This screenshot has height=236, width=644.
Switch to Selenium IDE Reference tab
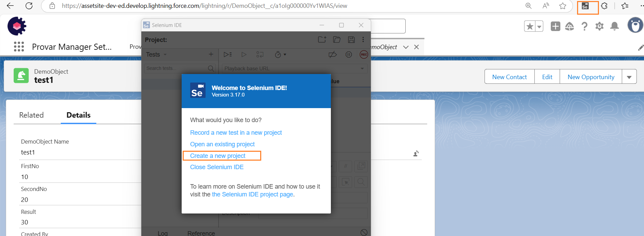point(201,233)
